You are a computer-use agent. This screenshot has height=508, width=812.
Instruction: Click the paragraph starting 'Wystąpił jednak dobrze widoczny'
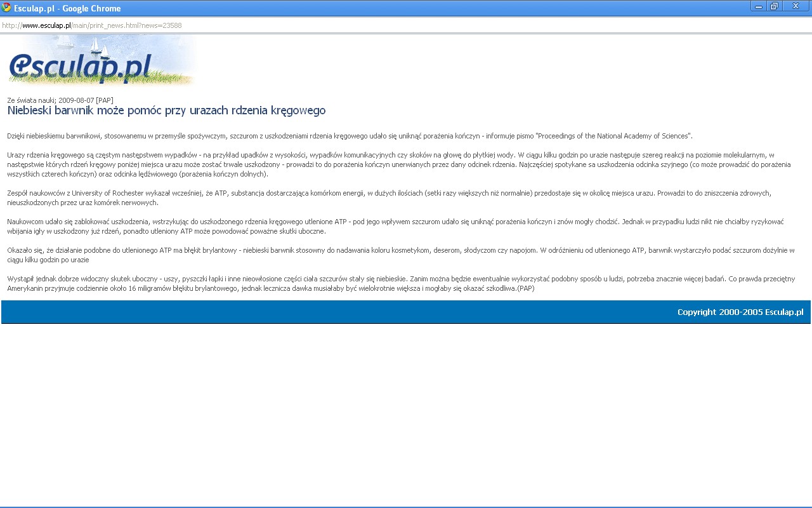(400, 283)
